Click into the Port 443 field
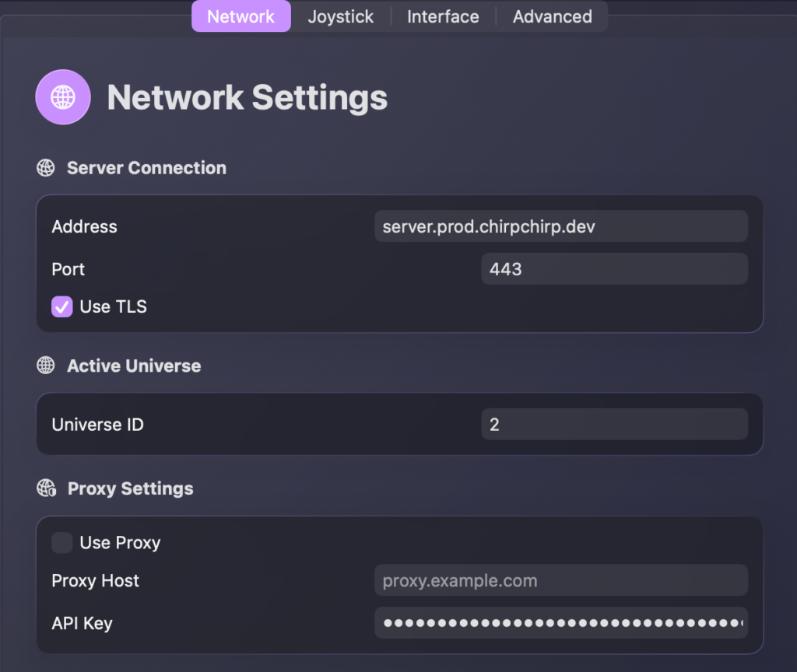This screenshot has width=797, height=672. [614, 269]
